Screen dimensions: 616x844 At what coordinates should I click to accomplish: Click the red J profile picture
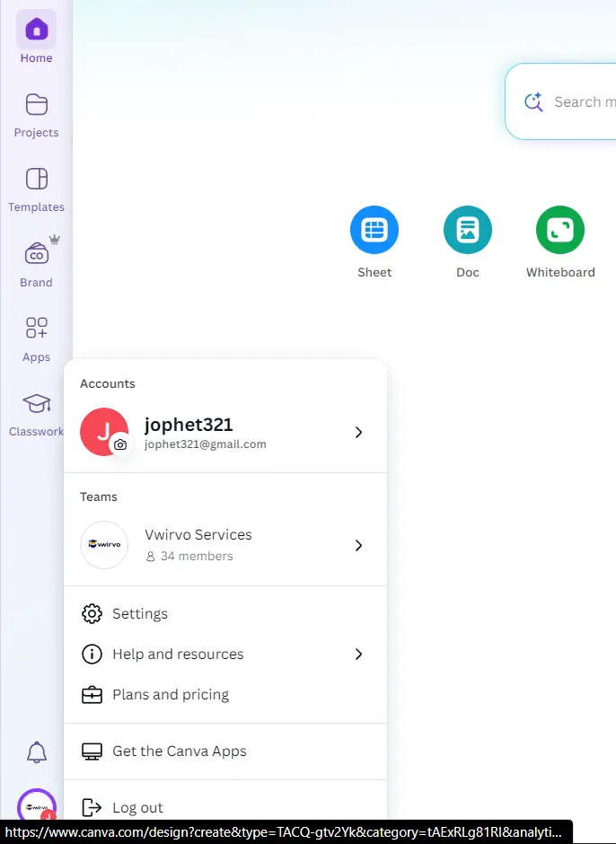[x=104, y=432]
